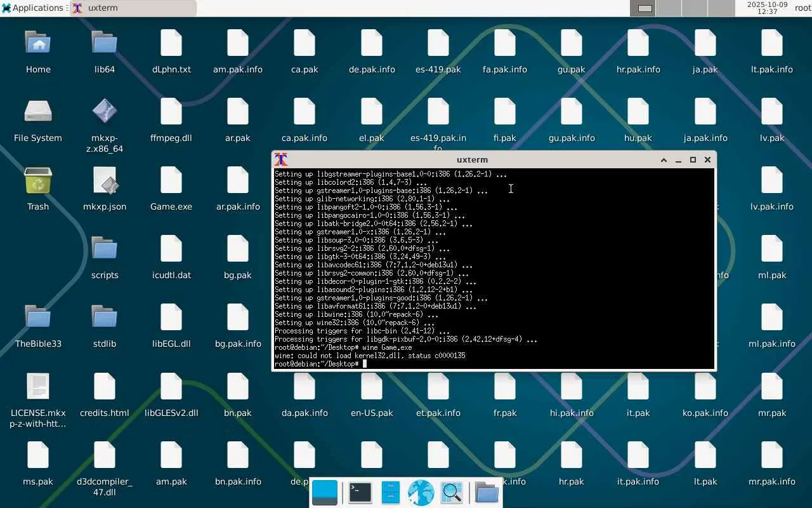Select the bg.pak.info file icon

click(x=238, y=318)
